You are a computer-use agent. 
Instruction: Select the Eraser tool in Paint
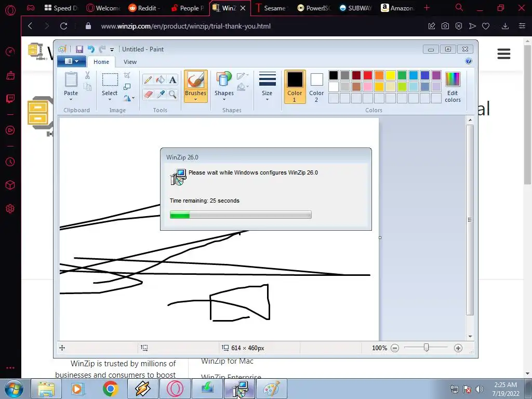148,94
